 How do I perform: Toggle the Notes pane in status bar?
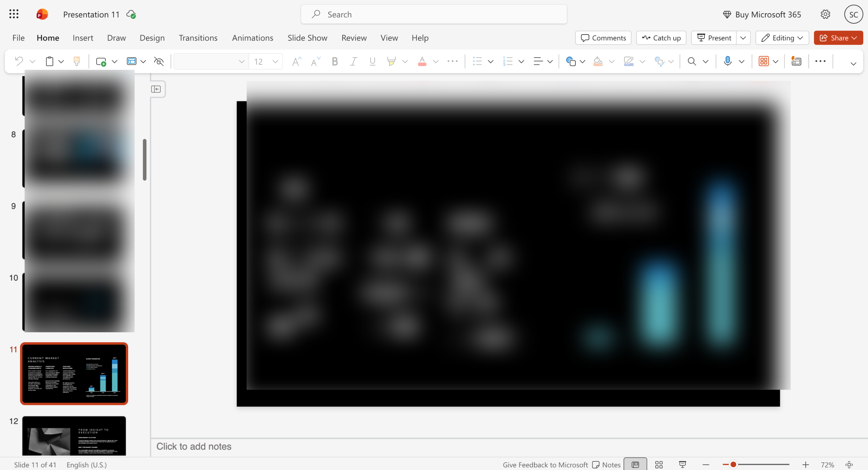pyautogui.click(x=606, y=465)
